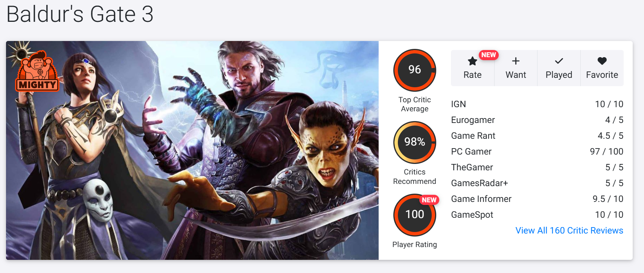This screenshot has width=644, height=273.
Task: Open the GameSpot review
Action: click(x=537, y=215)
